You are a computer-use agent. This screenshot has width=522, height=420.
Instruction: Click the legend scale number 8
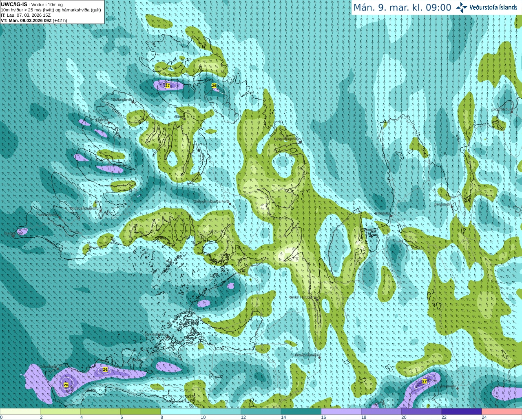click(x=162, y=418)
